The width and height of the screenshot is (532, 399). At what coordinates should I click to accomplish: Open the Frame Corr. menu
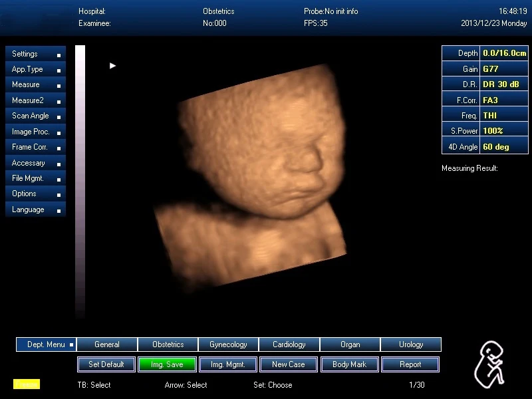(30, 147)
